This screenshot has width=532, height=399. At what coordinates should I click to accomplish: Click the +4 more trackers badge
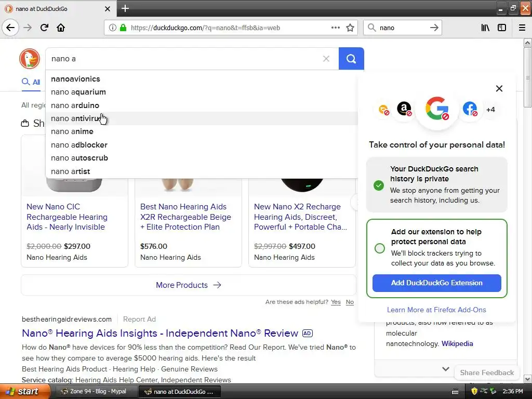click(490, 110)
